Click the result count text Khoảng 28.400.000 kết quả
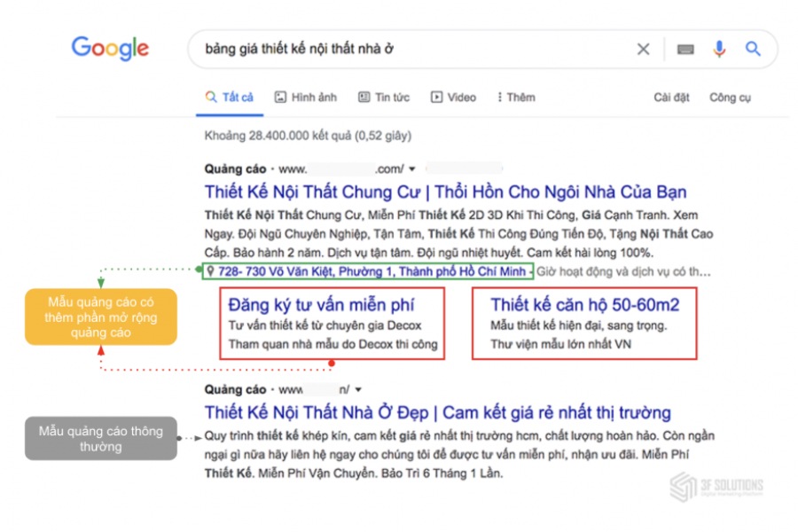798x532 pixels. pyautogui.click(x=308, y=136)
